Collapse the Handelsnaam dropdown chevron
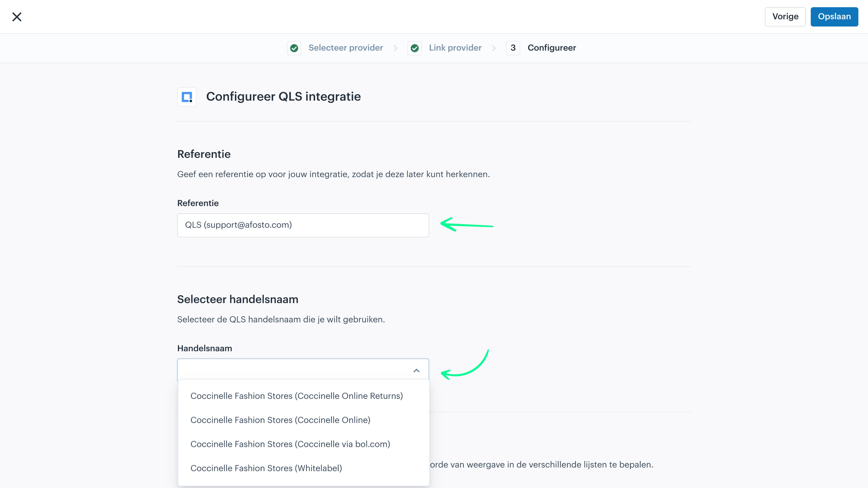Screen dimensions: 868x488 pyautogui.click(x=416, y=371)
